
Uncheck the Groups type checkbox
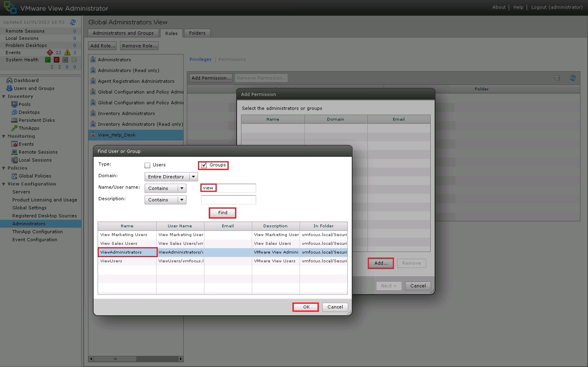tap(204, 165)
